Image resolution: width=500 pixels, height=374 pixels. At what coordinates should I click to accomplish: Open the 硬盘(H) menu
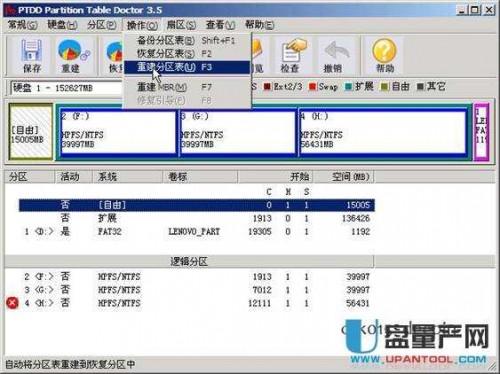pos(62,25)
